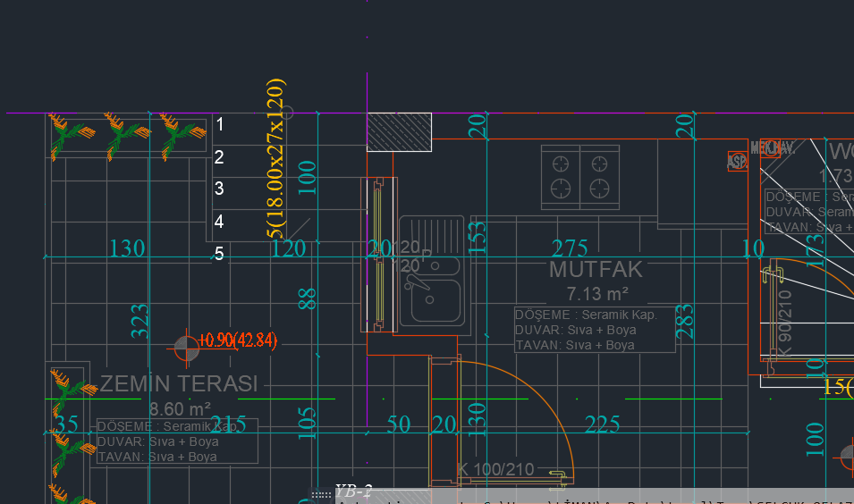Select the yellow 5(18.00x27x120) stair text
Image resolution: width=854 pixels, height=504 pixels.
point(275,159)
